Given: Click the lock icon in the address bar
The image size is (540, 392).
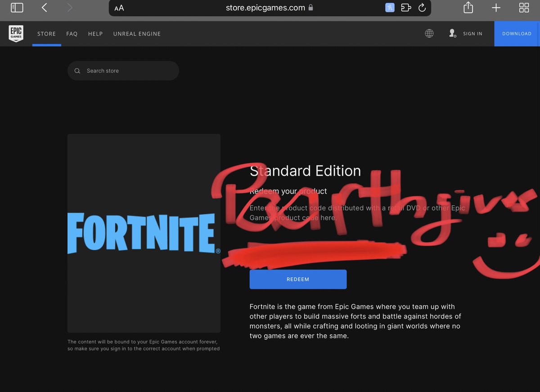Looking at the screenshot, I should (x=310, y=8).
